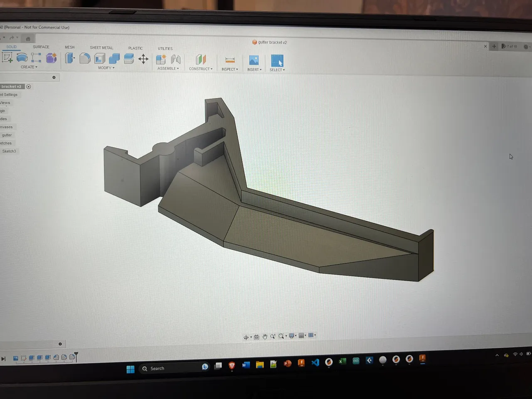Screen dimensions: 532x399
Task: Switch to the Sheet Metal tab
Action: pyautogui.click(x=101, y=47)
